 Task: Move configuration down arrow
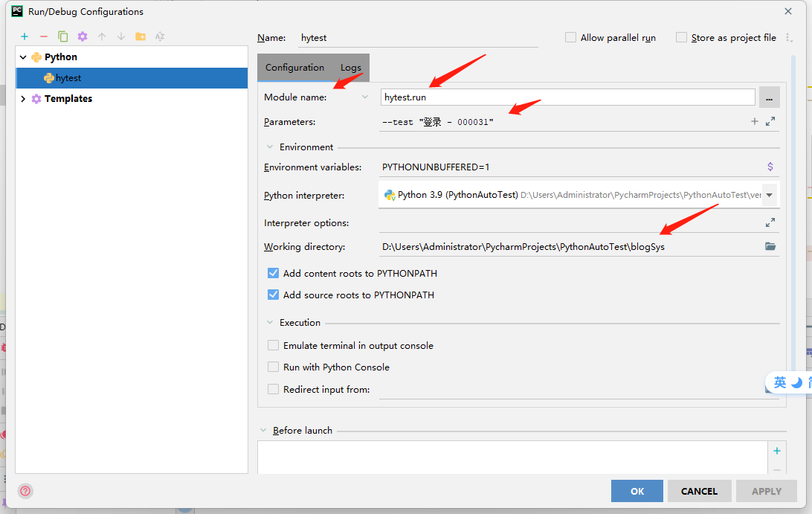tap(121, 36)
